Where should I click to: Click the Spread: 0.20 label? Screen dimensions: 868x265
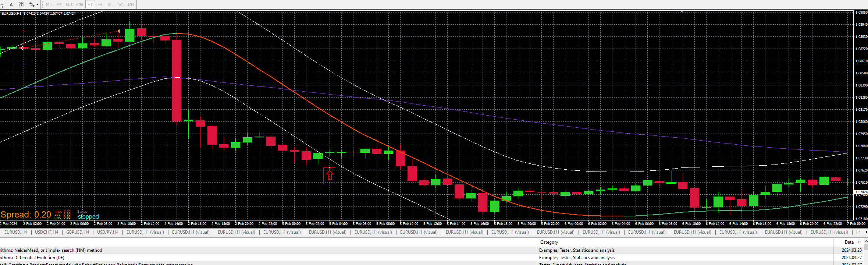click(x=26, y=215)
